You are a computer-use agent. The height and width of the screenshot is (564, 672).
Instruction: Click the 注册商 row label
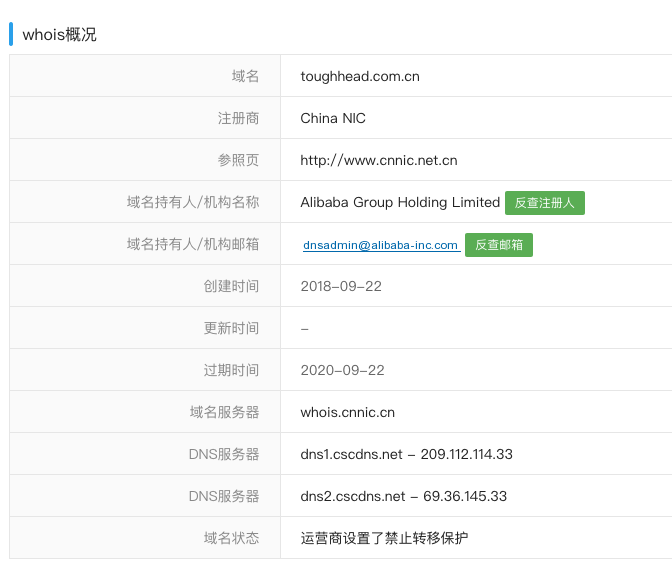238,118
